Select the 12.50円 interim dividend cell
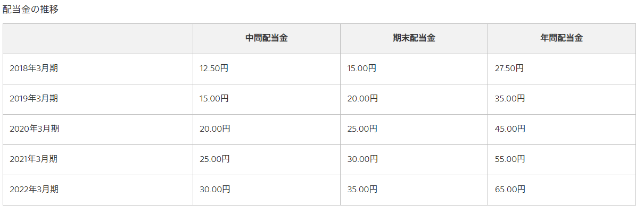The width and height of the screenshot is (644, 214). 267,69
